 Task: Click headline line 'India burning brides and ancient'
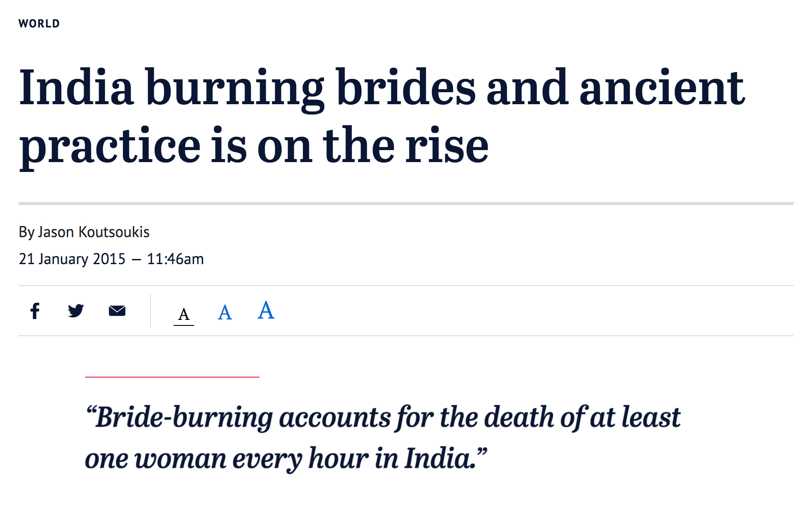pyautogui.click(x=381, y=87)
